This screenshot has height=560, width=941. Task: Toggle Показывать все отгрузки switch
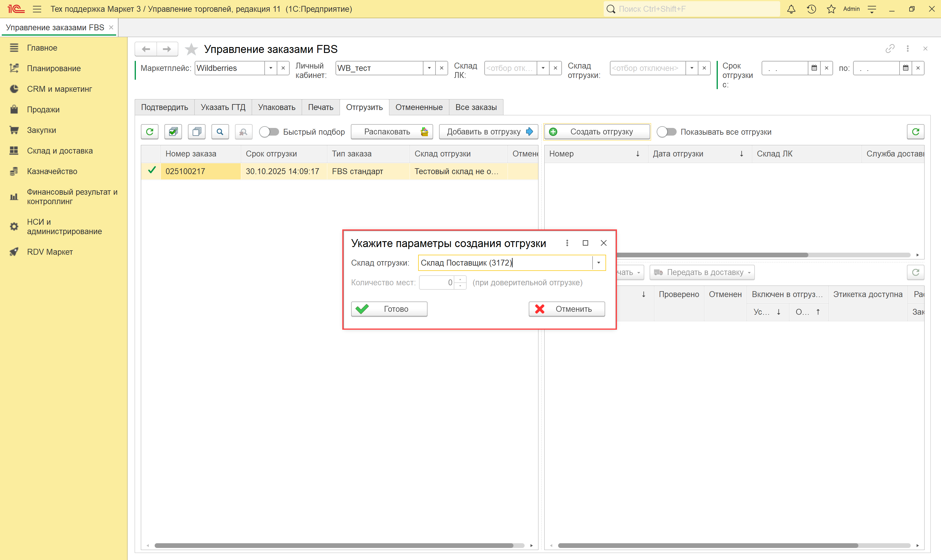point(666,132)
